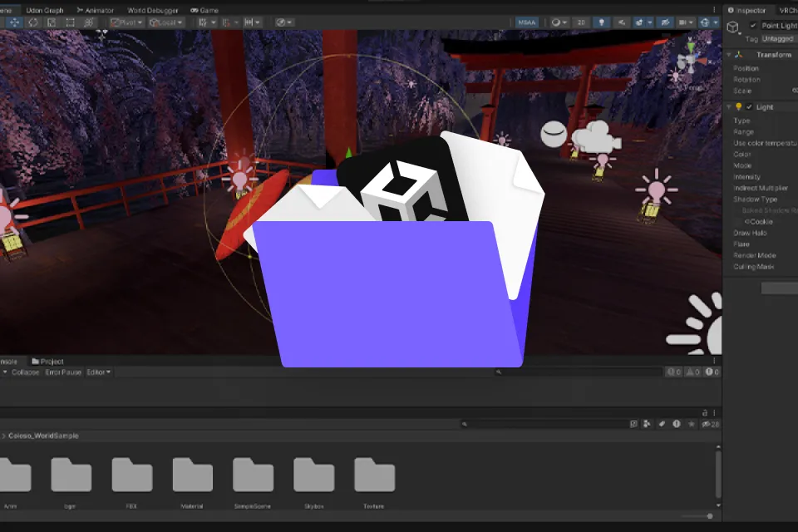Open search by type icon in Project
Image resolution: width=798 pixels, height=532 pixels.
coord(647,424)
